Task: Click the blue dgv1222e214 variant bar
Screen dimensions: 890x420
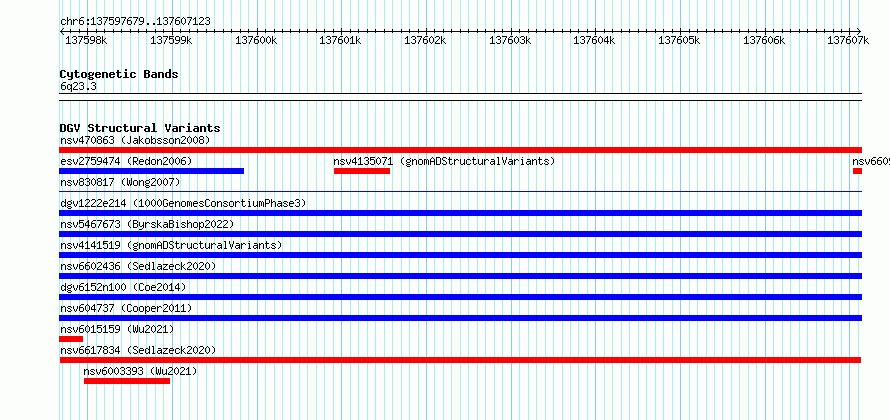Action: (460, 213)
